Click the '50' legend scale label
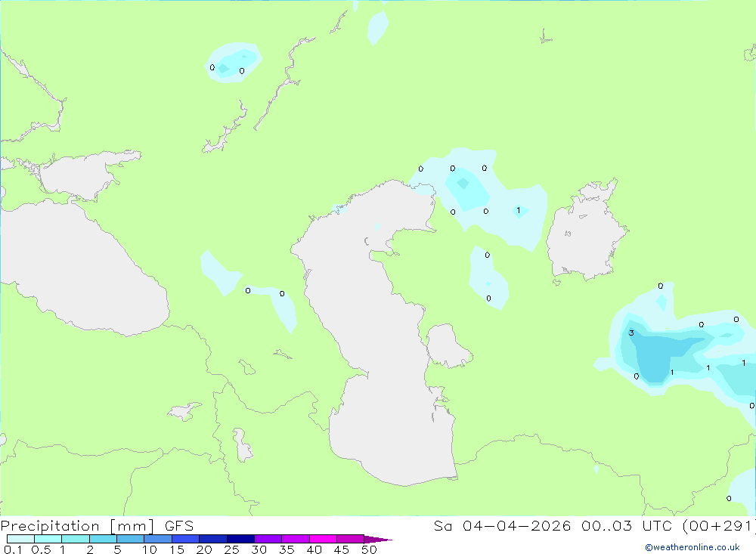This screenshot has width=756, height=554. coord(370,549)
